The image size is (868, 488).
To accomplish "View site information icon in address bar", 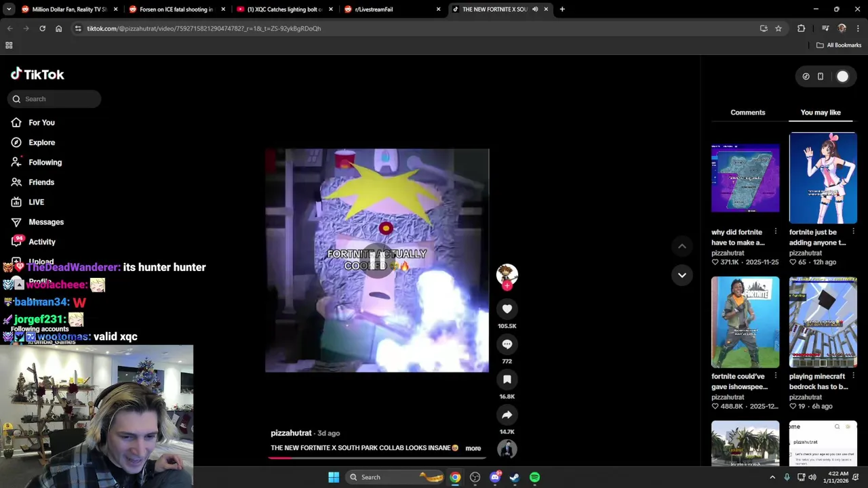I will pos(78,28).
